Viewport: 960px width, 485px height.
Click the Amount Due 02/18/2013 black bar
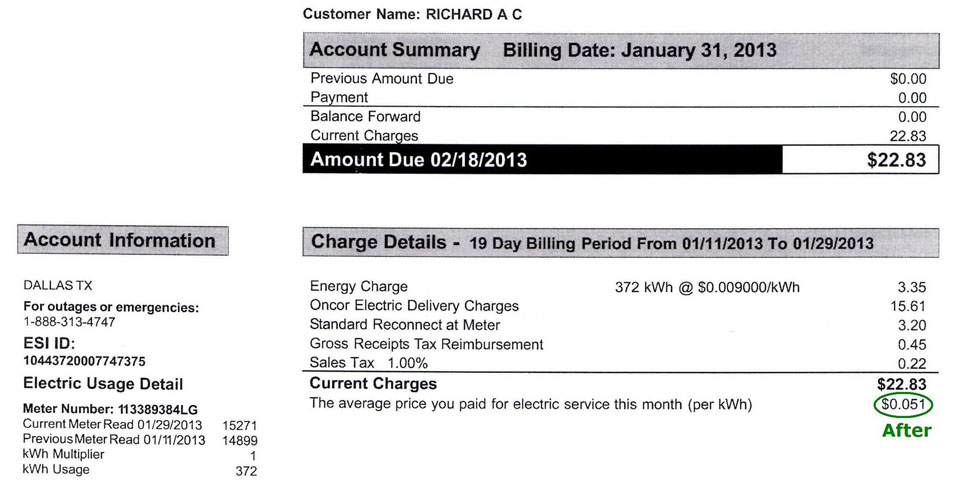tap(542, 160)
